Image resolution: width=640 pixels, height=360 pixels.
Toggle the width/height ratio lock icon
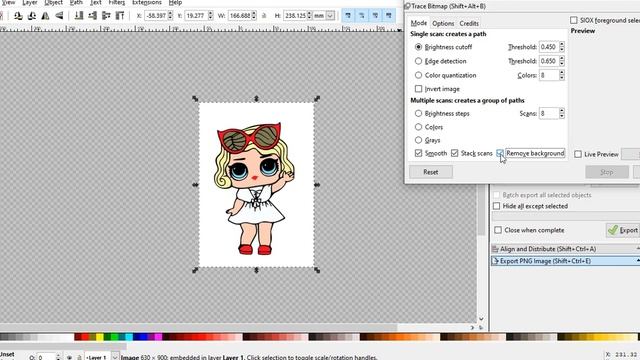pos(264,16)
